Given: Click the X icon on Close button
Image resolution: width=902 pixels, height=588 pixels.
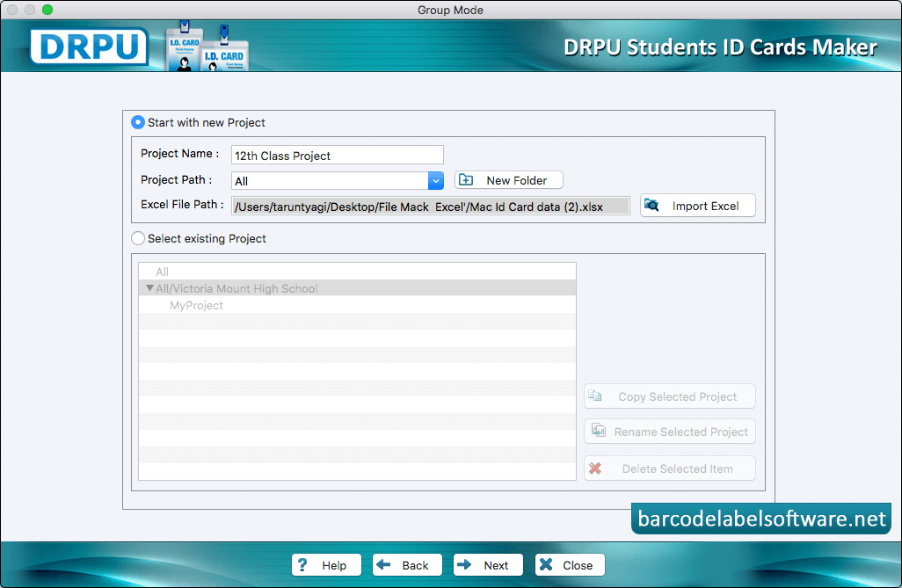Looking at the screenshot, I should tap(546, 565).
